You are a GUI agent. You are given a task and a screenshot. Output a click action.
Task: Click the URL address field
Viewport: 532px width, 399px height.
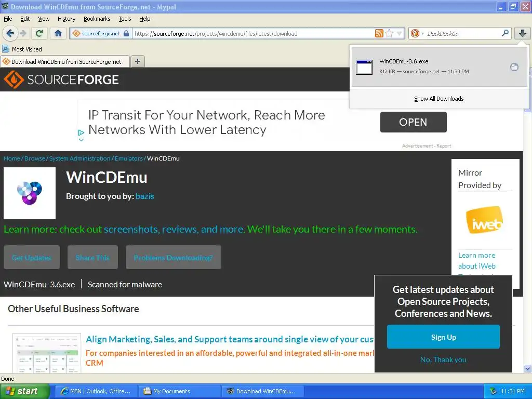(x=253, y=34)
